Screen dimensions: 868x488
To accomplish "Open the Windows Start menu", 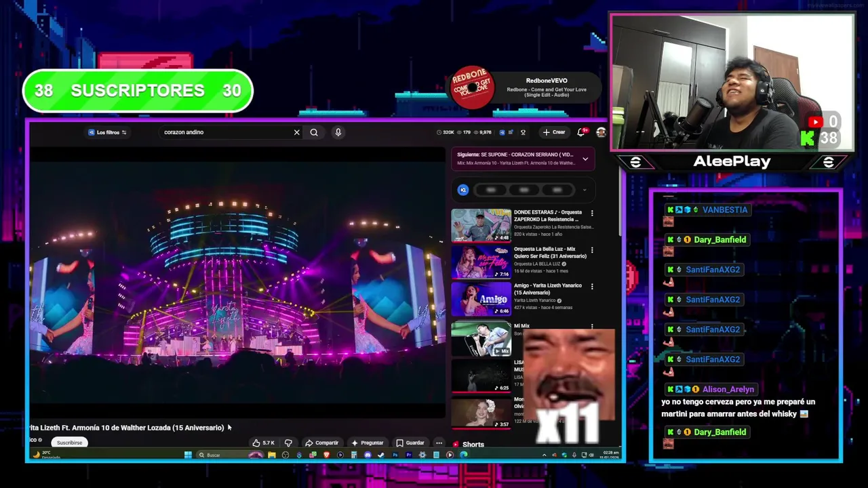I will tap(188, 455).
